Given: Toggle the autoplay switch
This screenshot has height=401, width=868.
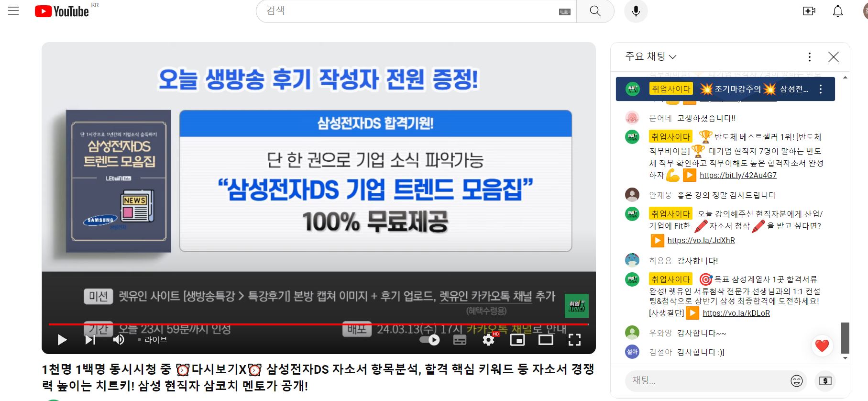Looking at the screenshot, I should (429, 340).
